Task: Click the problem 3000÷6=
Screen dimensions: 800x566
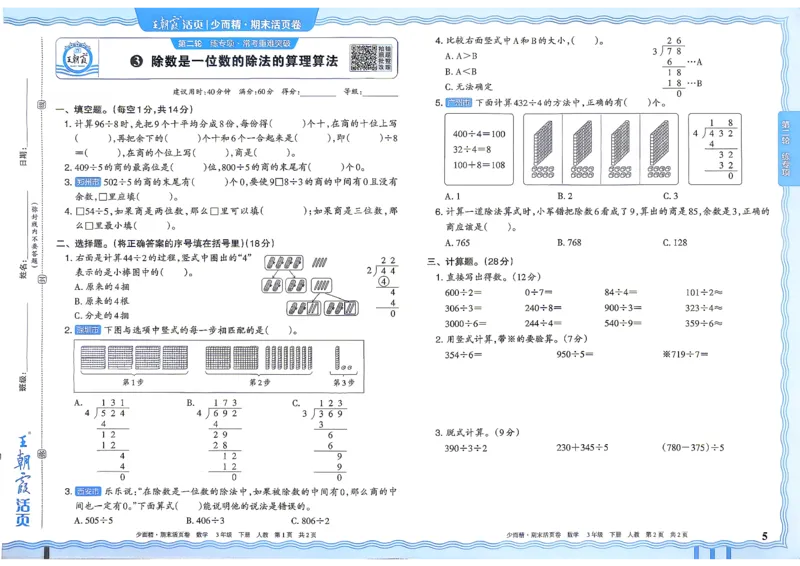Action: coord(466,324)
